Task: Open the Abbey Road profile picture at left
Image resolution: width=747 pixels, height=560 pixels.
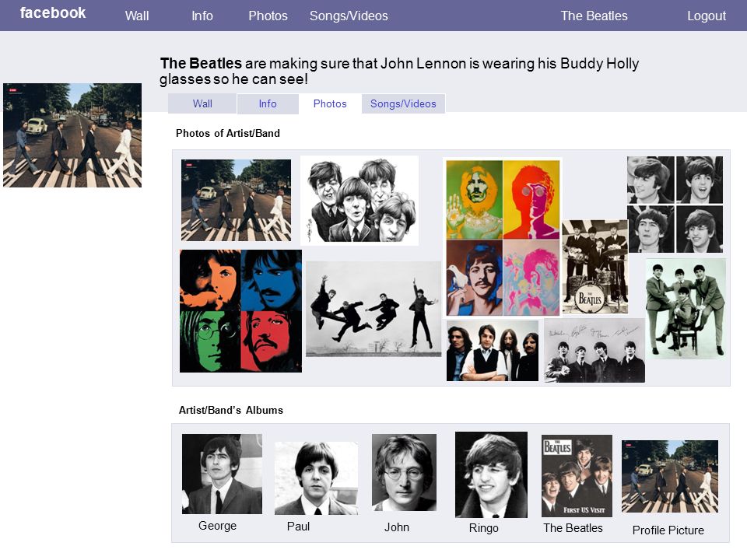Action: (72, 135)
